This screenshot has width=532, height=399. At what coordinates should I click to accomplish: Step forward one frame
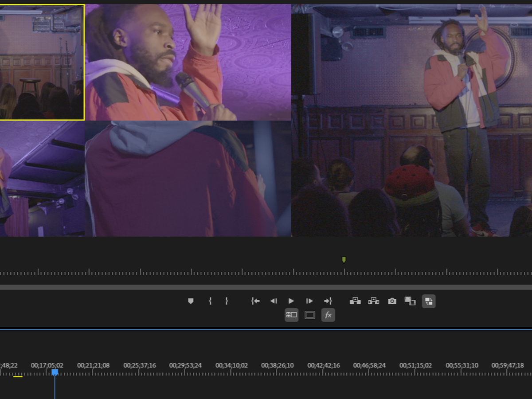[x=309, y=301]
